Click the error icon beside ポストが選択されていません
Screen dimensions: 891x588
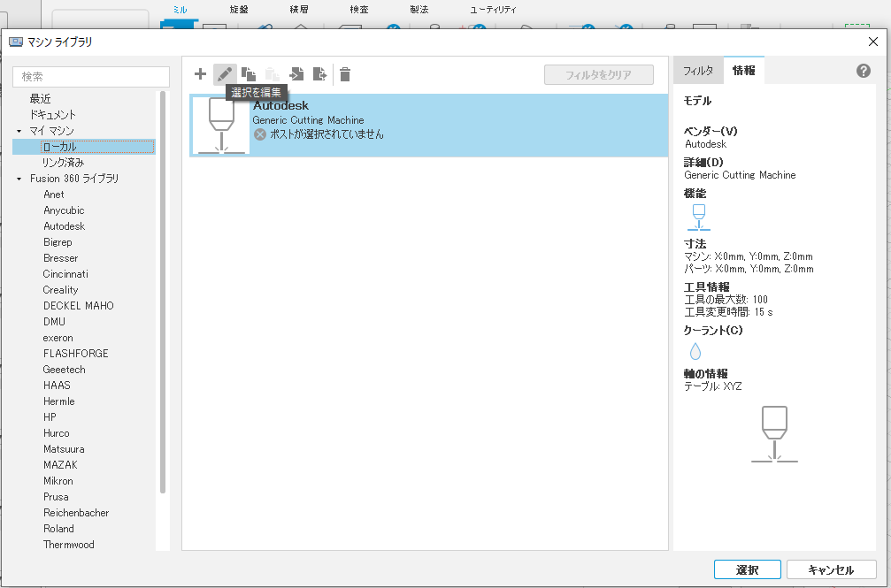(x=259, y=134)
